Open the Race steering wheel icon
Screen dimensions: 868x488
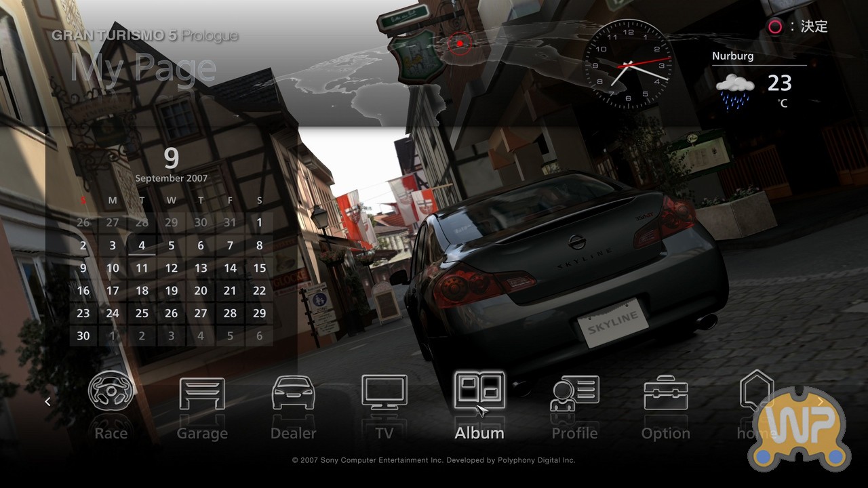[x=111, y=392]
